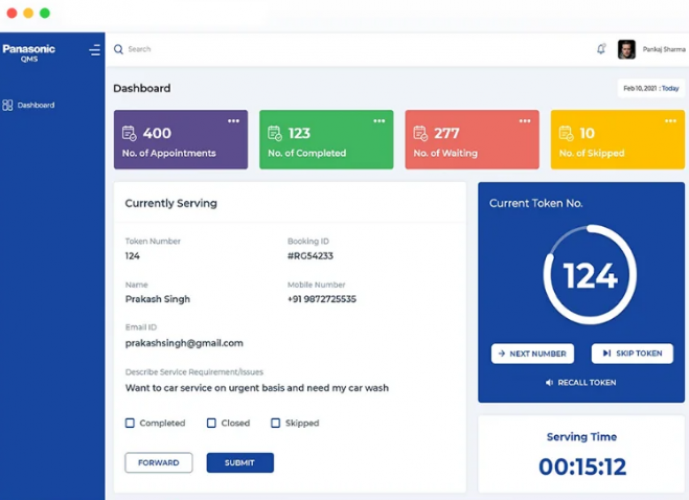The height and width of the screenshot is (500, 689).
Task: Click mobile number +91 9872725535
Action: click(x=322, y=299)
